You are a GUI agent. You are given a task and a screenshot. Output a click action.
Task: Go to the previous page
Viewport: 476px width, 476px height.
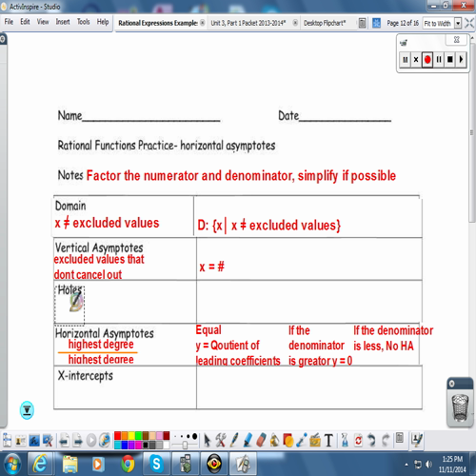(x=65, y=441)
